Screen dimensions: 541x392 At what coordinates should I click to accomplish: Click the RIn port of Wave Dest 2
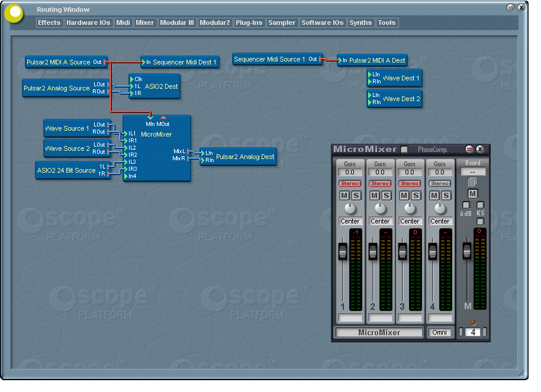tap(369, 102)
